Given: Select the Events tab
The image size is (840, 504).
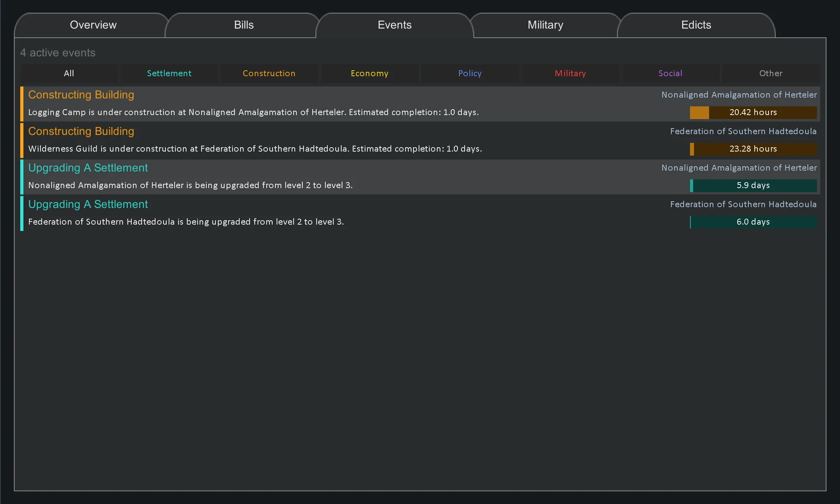Looking at the screenshot, I should point(394,25).
